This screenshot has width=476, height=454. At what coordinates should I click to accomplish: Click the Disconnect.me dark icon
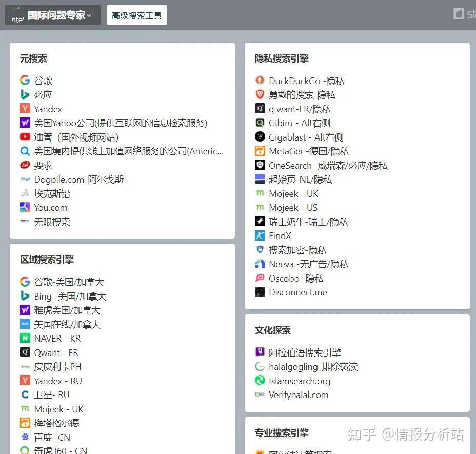coord(260,292)
